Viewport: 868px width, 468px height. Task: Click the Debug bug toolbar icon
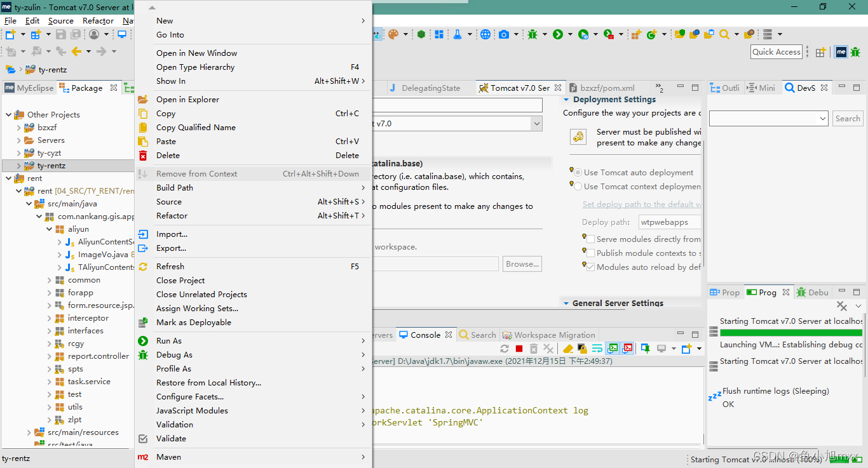click(x=532, y=34)
